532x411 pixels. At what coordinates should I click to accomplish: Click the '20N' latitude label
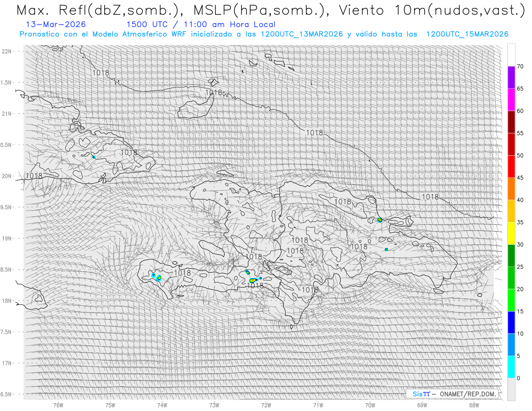click(x=7, y=176)
